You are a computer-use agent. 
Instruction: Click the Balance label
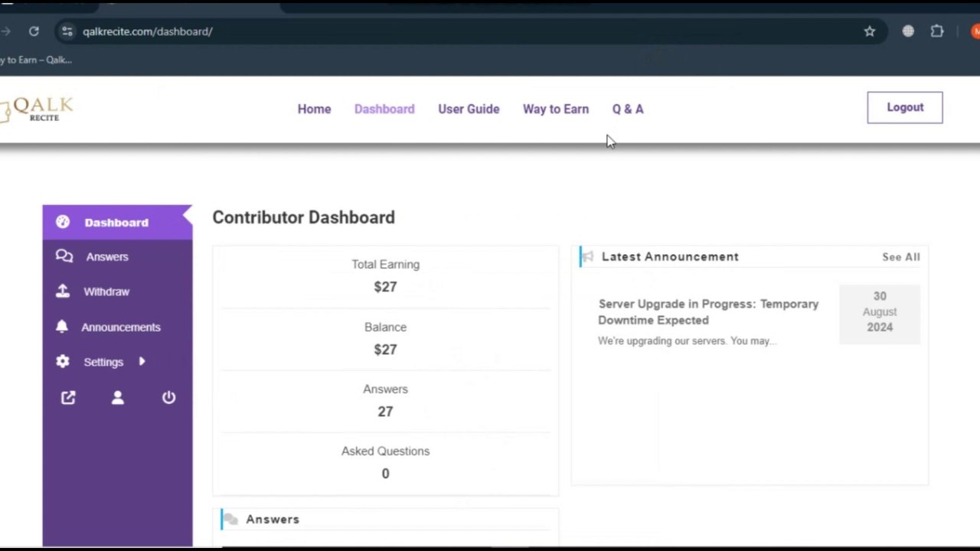point(385,327)
